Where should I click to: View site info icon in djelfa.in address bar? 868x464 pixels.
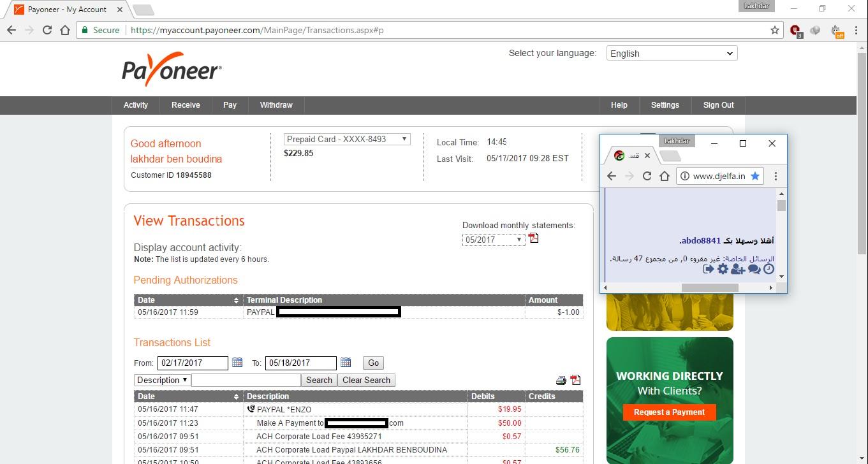tap(684, 176)
